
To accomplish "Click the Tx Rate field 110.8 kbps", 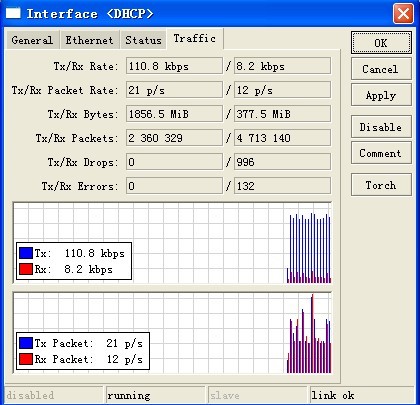I will [x=174, y=66].
